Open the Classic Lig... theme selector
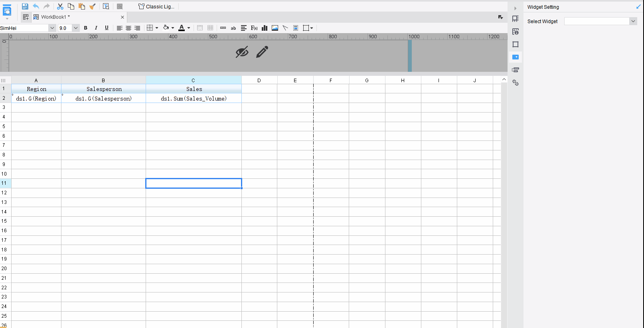 [x=156, y=6]
